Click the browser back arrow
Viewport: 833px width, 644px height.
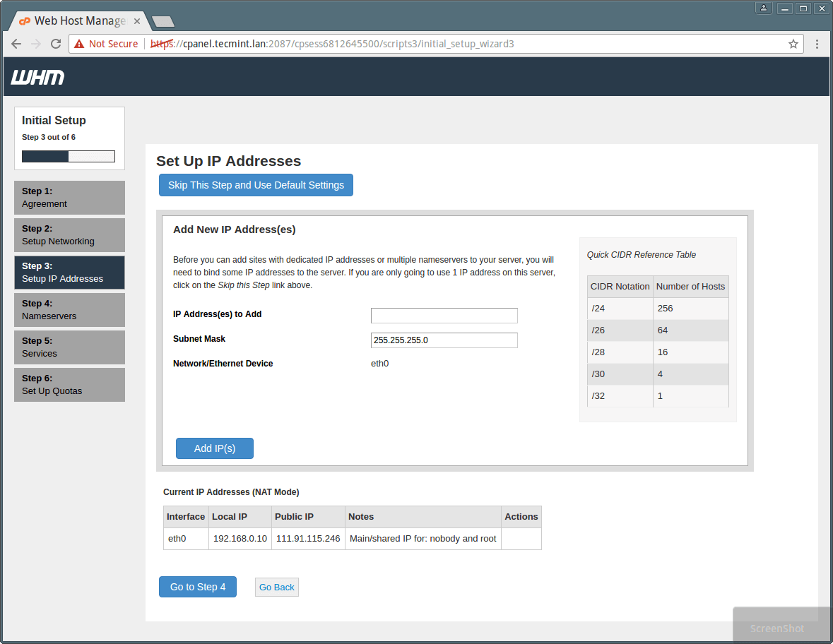click(16, 44)
